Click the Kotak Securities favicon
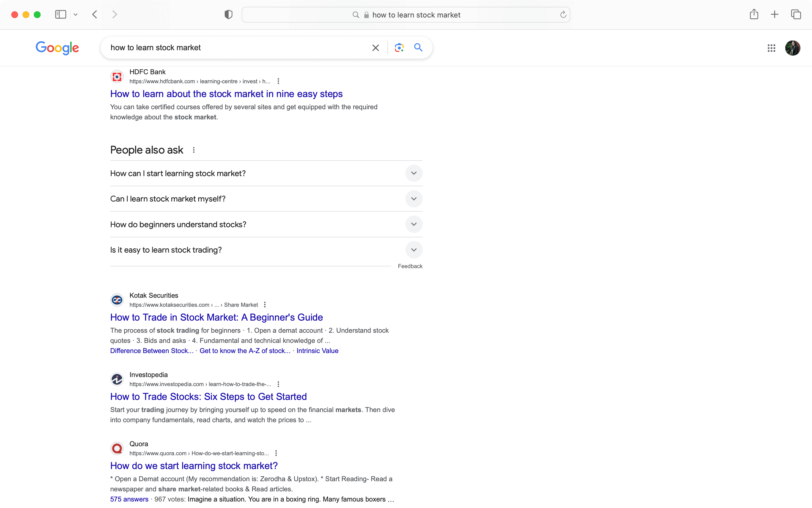This screenshot has height=508, width=812. (117, 300)
